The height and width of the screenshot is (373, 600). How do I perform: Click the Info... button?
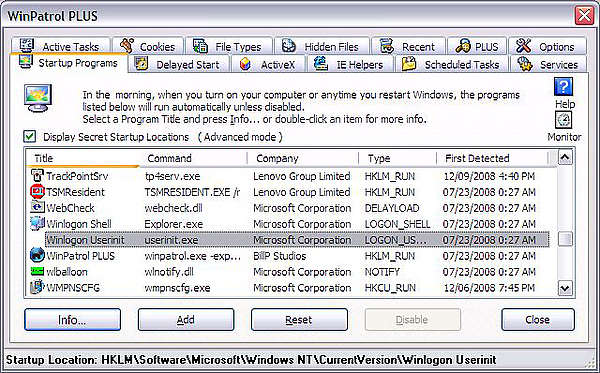coord(72,319)
